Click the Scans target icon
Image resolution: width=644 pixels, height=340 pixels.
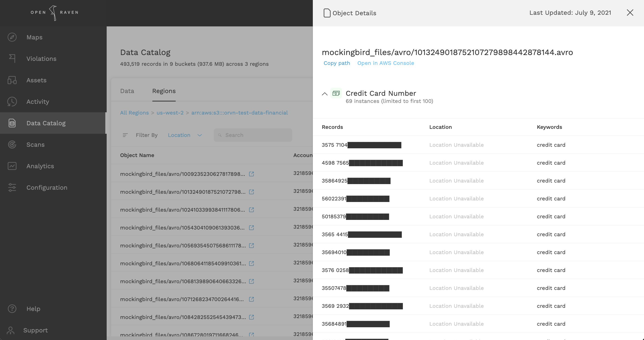(12, 144)
